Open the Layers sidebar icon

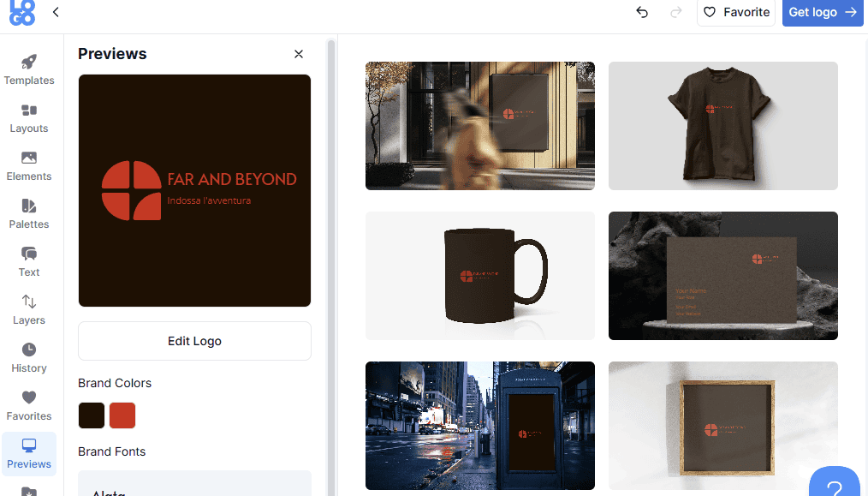(x=29, y=302)
